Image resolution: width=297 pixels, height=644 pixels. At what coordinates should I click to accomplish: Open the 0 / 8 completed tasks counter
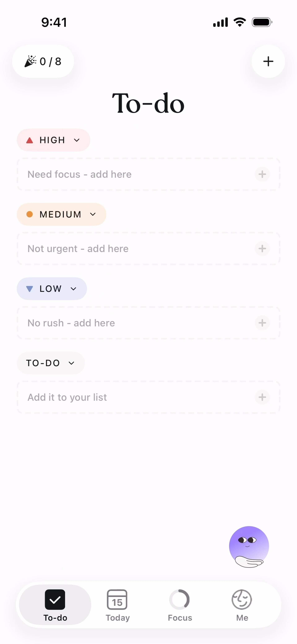pos(43,61)
